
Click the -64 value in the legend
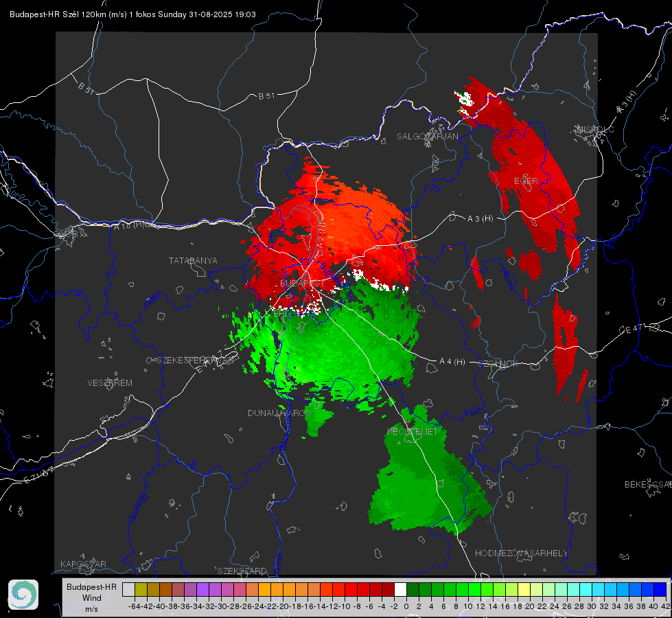[135, 606]
